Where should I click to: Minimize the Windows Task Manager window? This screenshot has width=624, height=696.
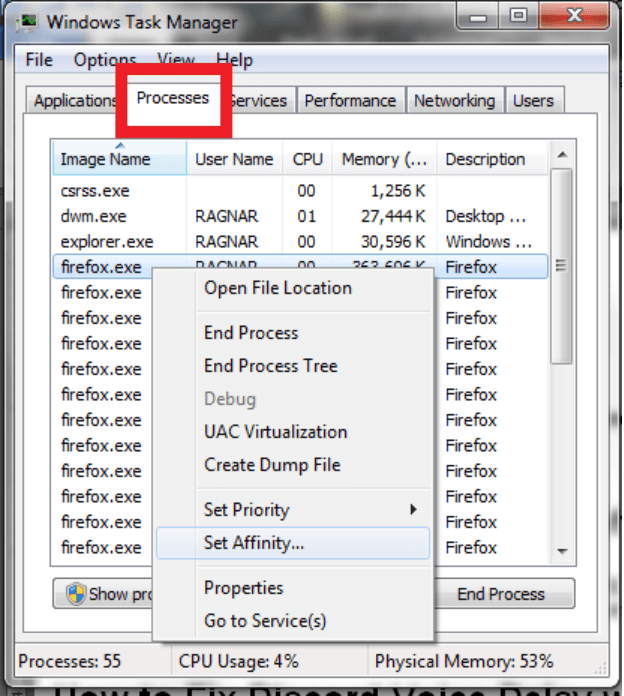coord(478,16)
